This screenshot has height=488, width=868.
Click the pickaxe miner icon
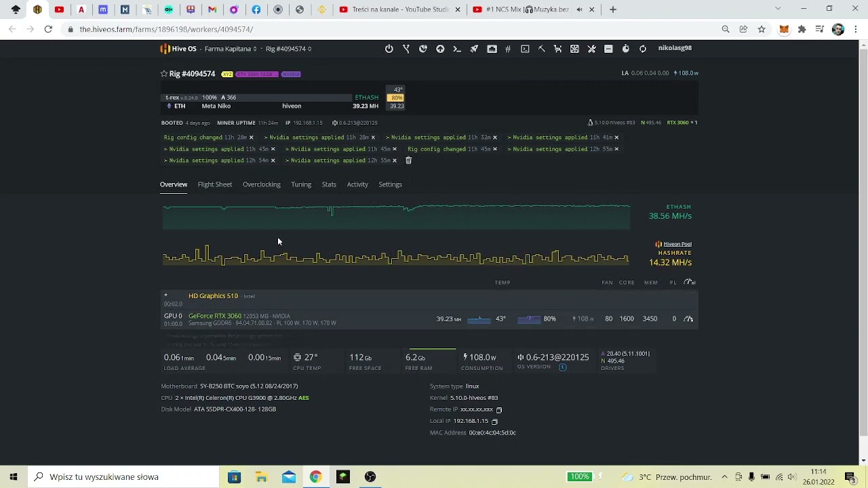click(x=542, y=49)
